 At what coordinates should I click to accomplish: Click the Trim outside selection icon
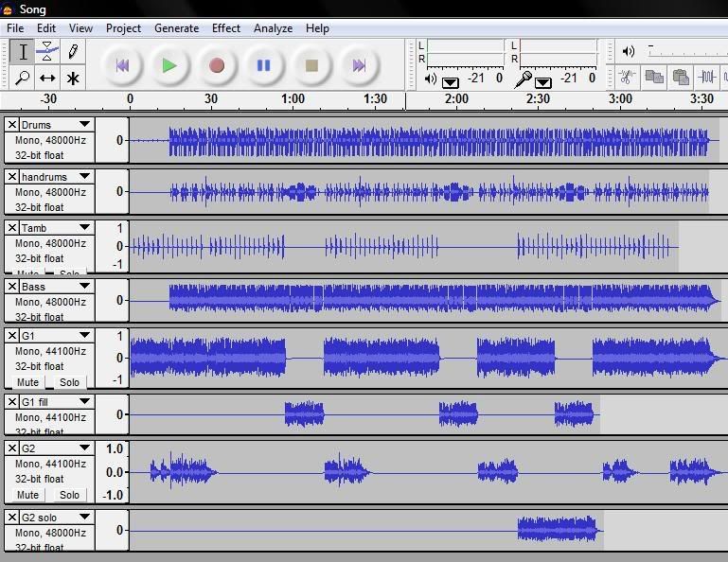coord(706,77)
